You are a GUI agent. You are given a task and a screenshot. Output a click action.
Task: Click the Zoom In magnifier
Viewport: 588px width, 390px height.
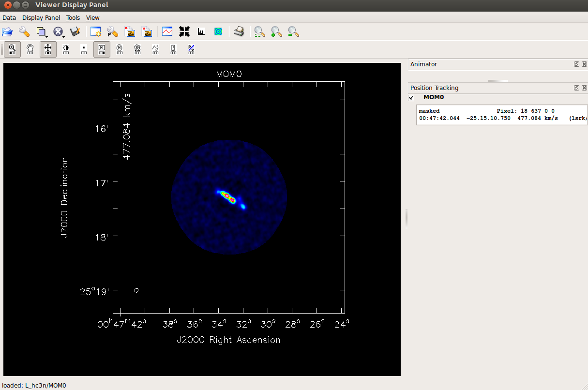pyautogui.click(x=276, y=32)
